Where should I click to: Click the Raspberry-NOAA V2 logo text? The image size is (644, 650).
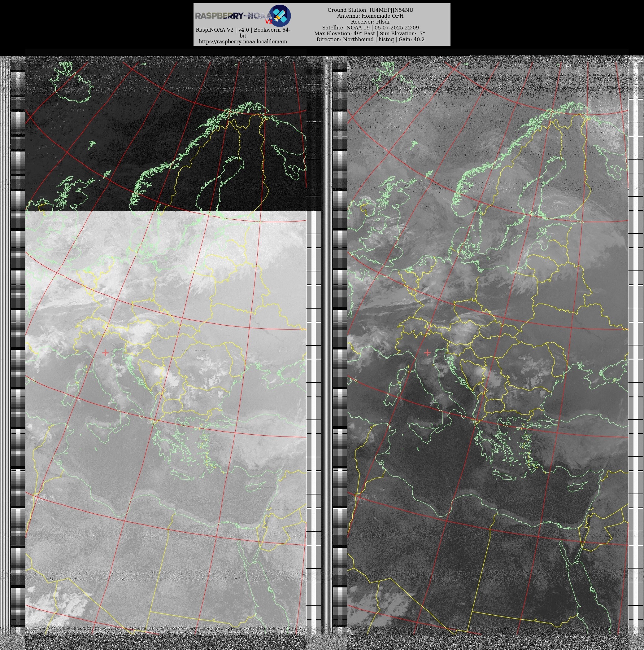234,16
